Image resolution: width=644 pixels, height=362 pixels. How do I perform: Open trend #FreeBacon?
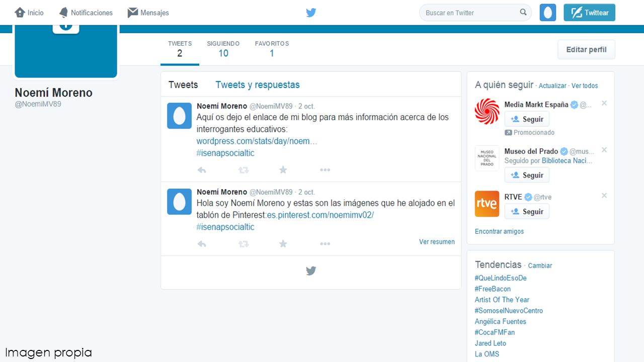click(x=493, y=289)
